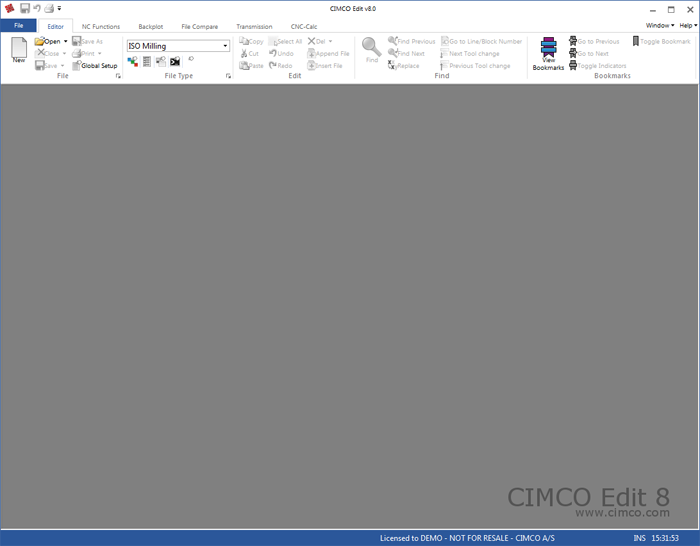Click the Print button in the ribbon File group
The height and width of the screenshot is (546, 700).
coord(84,54)
